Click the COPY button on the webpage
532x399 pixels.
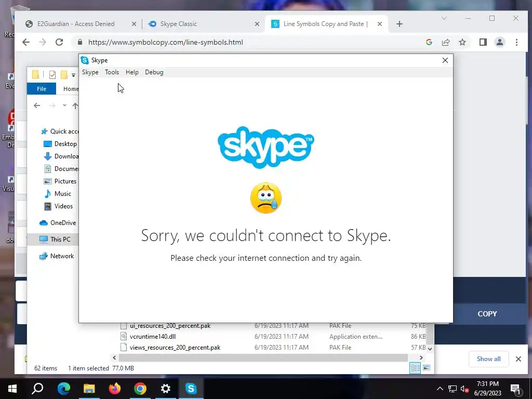click(487, 314)
